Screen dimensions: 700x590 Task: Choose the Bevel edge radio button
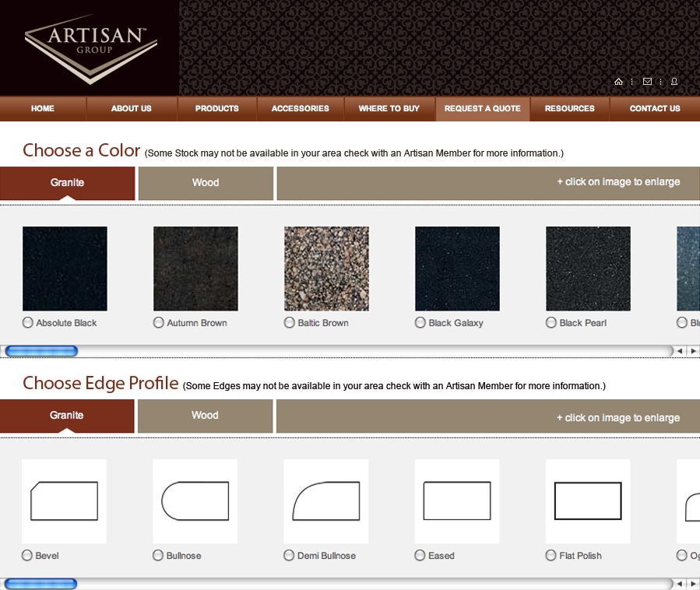27,555
